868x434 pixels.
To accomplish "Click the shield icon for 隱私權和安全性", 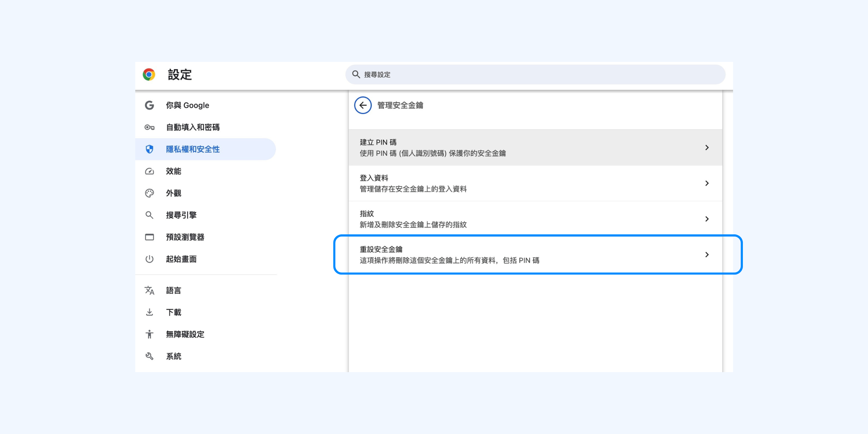I will click(x=149, y=149).
